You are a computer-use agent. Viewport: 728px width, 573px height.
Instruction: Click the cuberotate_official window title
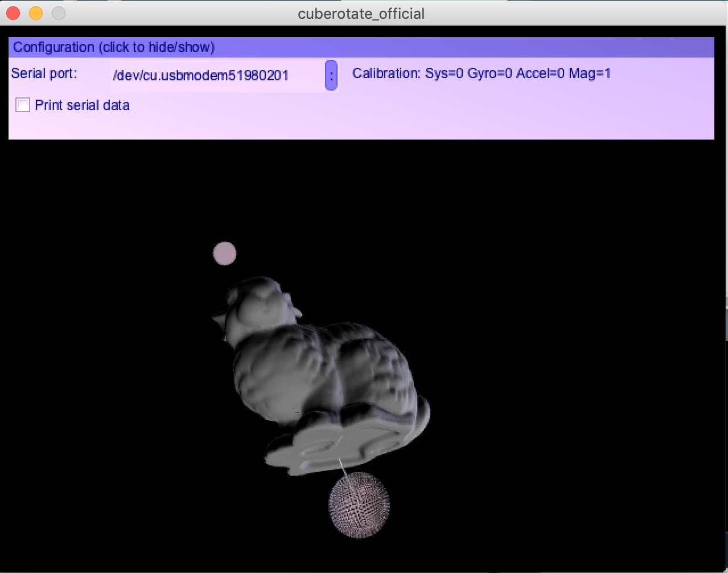(361, 14)
